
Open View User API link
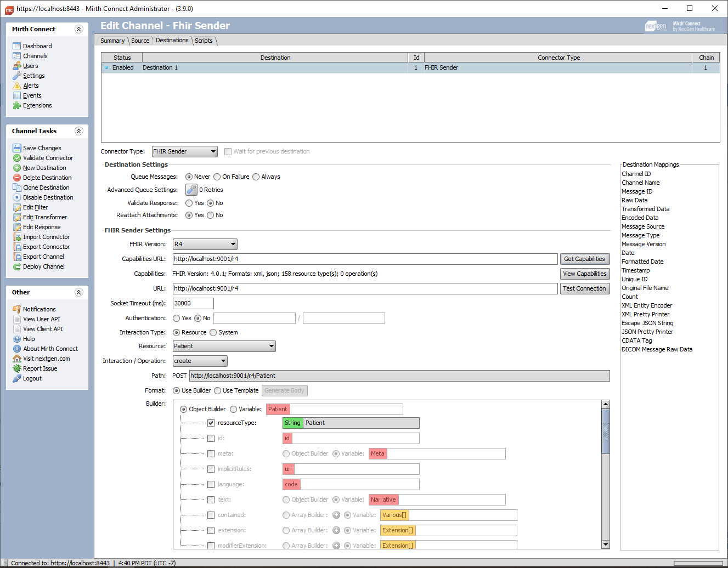click(x=42, y=319)
